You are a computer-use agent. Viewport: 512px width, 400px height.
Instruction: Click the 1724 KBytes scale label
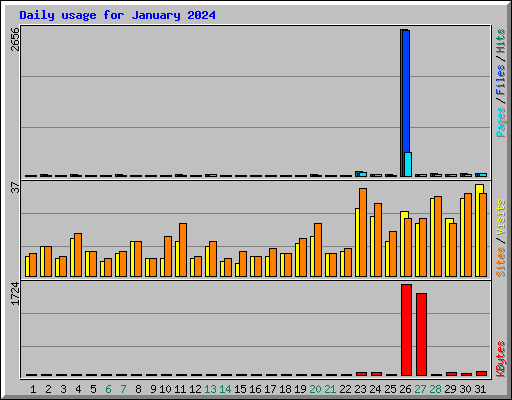[15, 294]
